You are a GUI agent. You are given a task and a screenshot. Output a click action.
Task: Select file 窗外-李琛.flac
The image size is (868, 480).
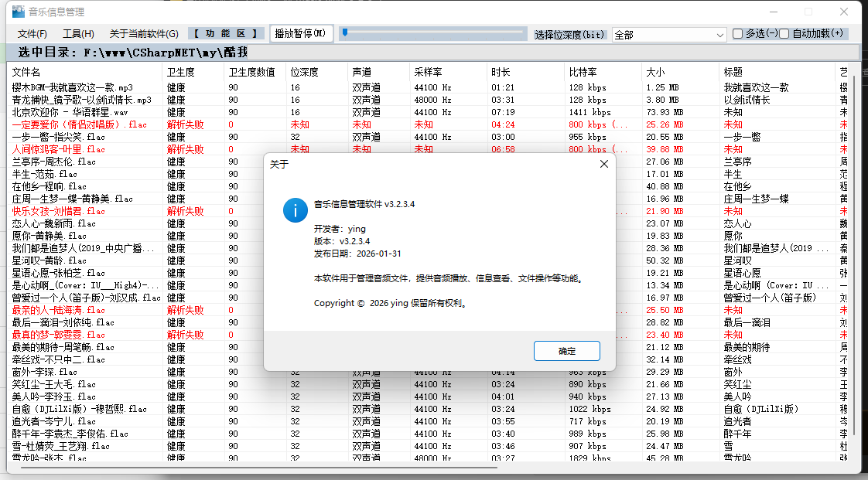click(x=45, y=372)
